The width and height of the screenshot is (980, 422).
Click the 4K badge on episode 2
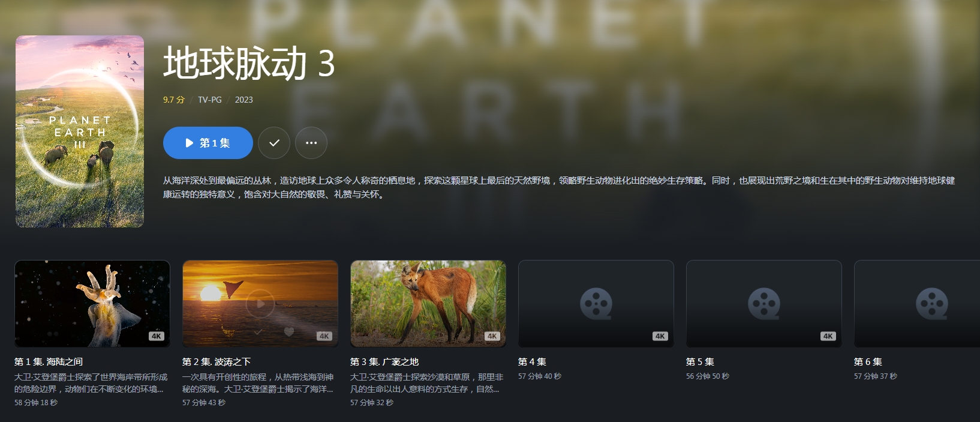324,336
